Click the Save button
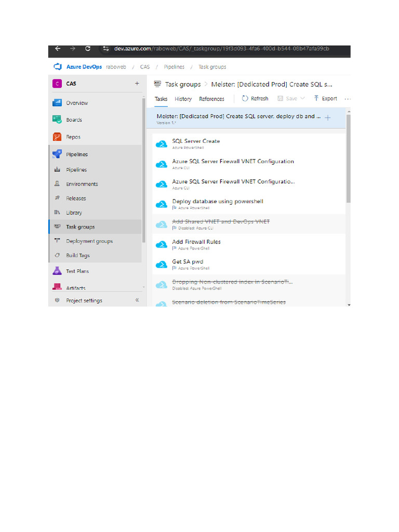 (x=287, y=98)
